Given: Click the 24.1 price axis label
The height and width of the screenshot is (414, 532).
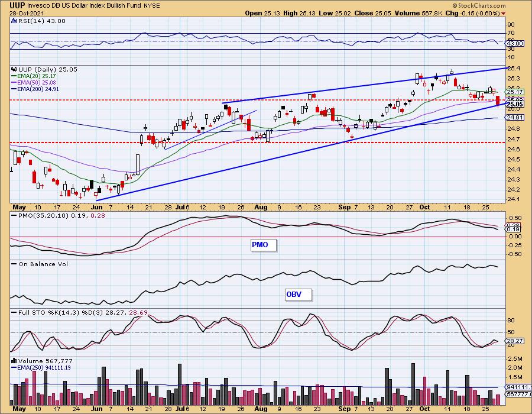Looking at the screenshot, I should (514, 199).
